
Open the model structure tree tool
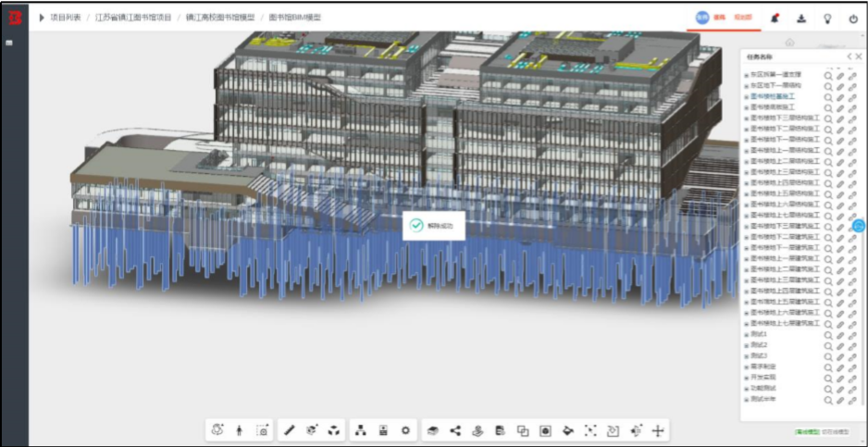pos(360,430)
